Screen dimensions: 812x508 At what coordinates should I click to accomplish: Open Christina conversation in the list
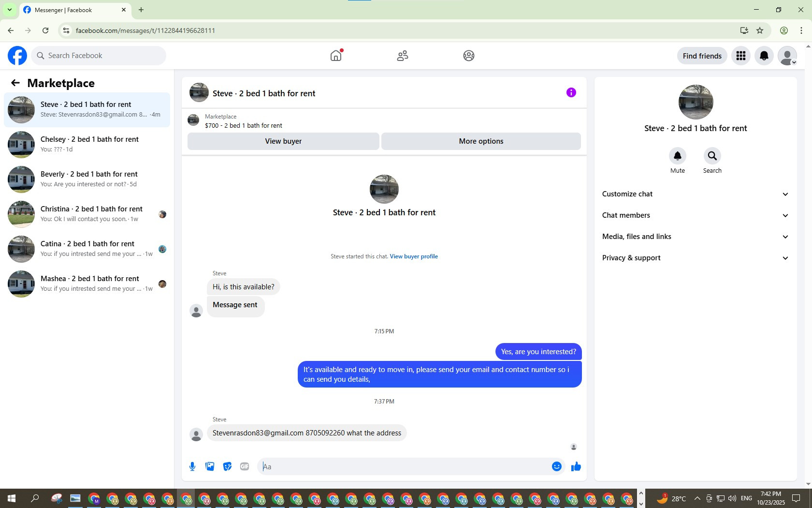click(87, 214)
